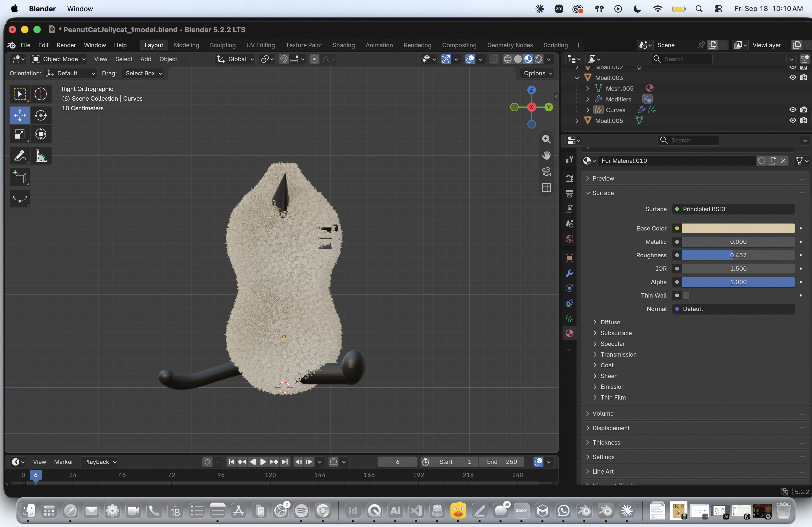The image size is (812, 527).
Task: Click the outliner Search field
Action: tap(682, 59)
